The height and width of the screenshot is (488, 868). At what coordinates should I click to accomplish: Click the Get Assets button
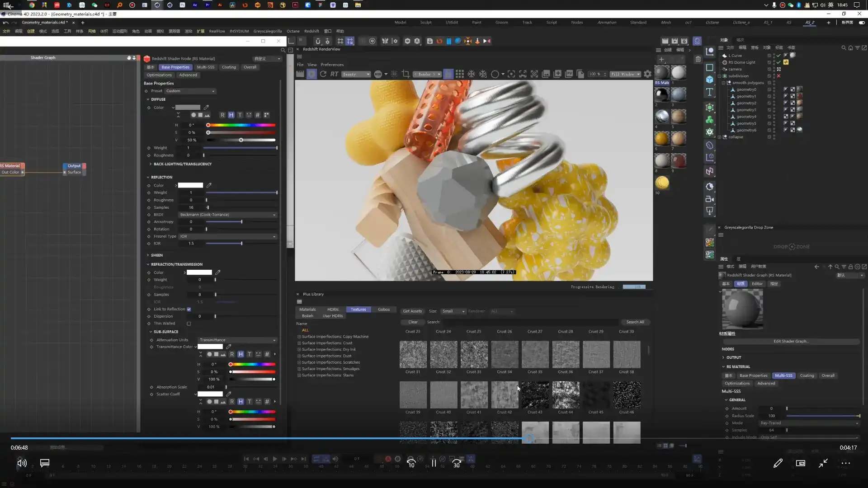[412, 311]
